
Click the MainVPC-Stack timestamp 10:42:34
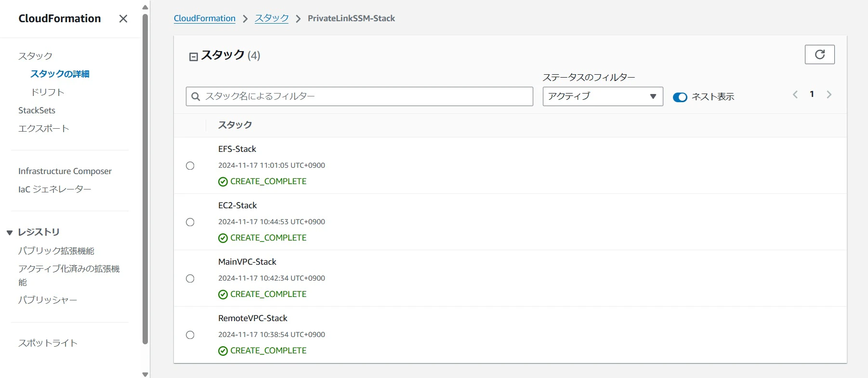point(272,278)
